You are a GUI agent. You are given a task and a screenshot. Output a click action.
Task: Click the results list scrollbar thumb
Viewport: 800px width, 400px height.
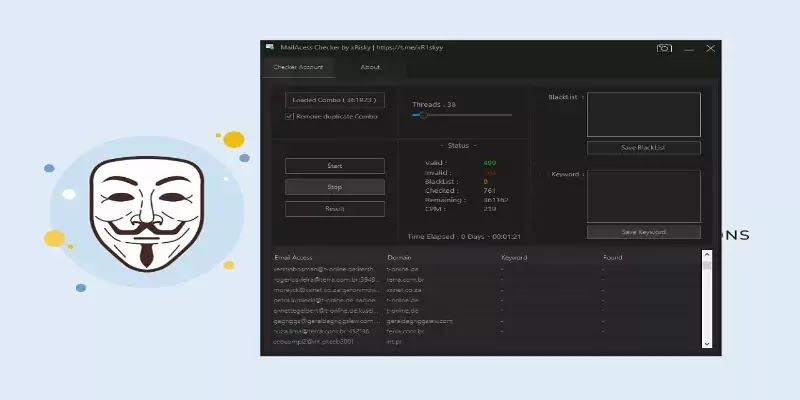707,265
